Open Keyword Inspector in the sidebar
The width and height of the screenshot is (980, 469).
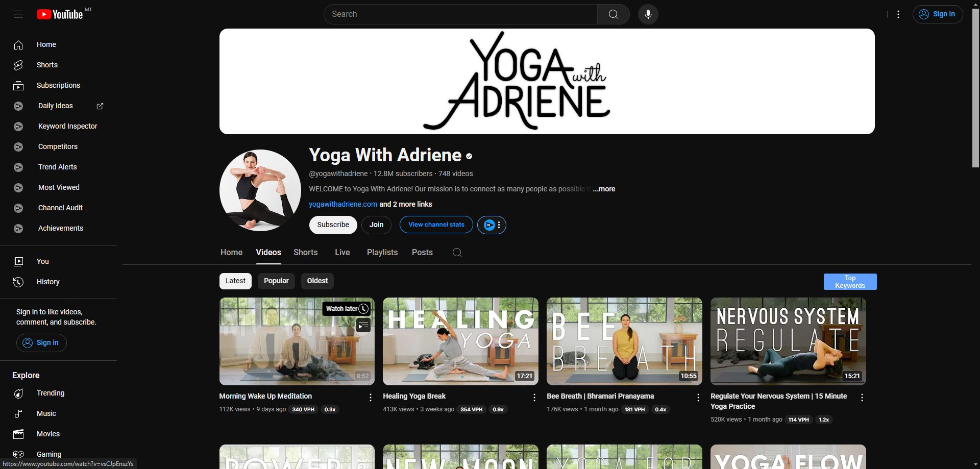point(67,126)
